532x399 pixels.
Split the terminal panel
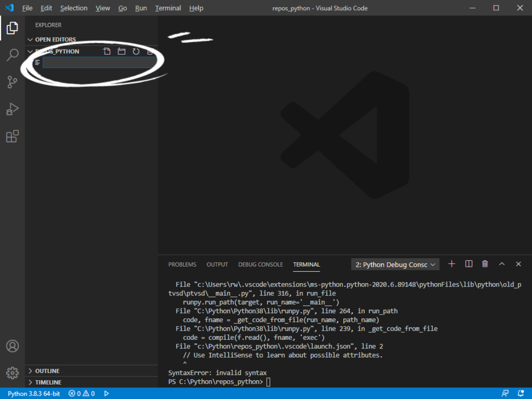click(468, 264)
